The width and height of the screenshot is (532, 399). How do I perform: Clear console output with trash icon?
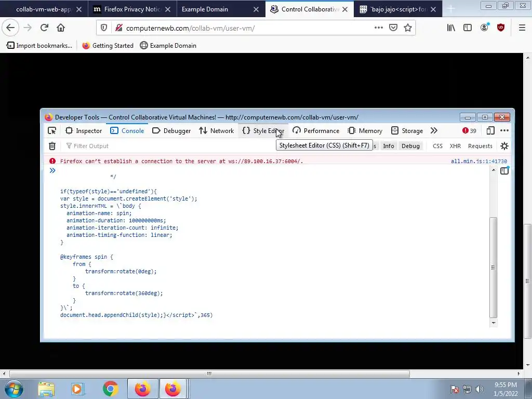tap(52, 146)
